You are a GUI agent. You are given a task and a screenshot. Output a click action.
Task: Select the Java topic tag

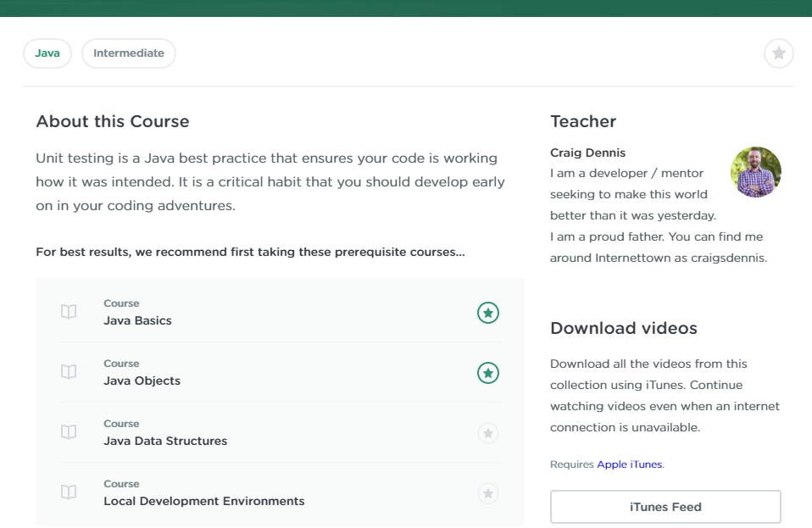pyautogui.click(x=47, y=53)
